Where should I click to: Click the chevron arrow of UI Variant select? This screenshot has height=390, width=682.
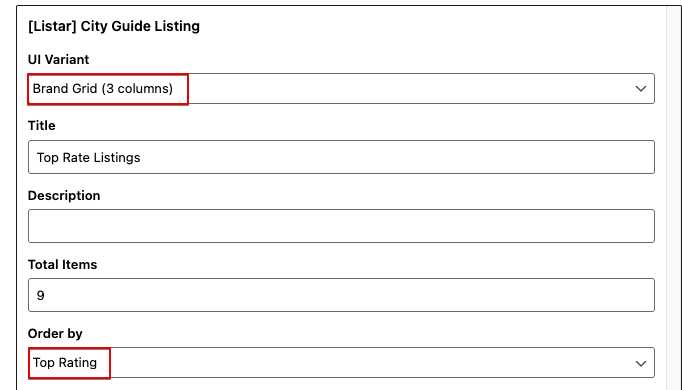640,89
